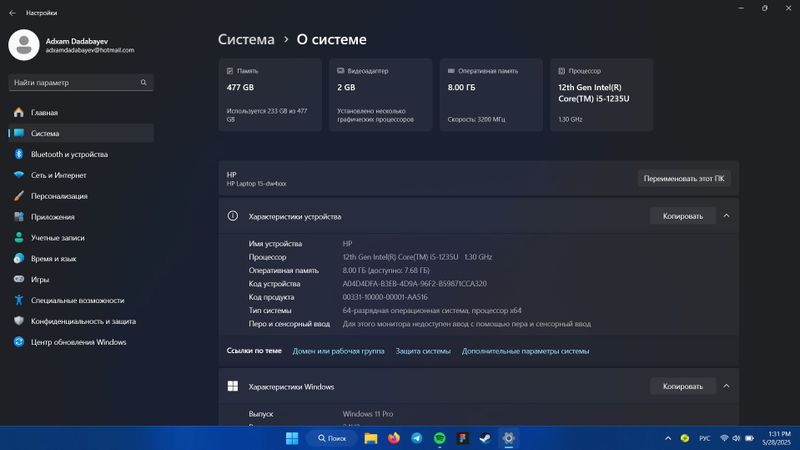The width and height of the screenshot is (800, 450).
Task: Open Игры settings
Action: tap(81, 280)
